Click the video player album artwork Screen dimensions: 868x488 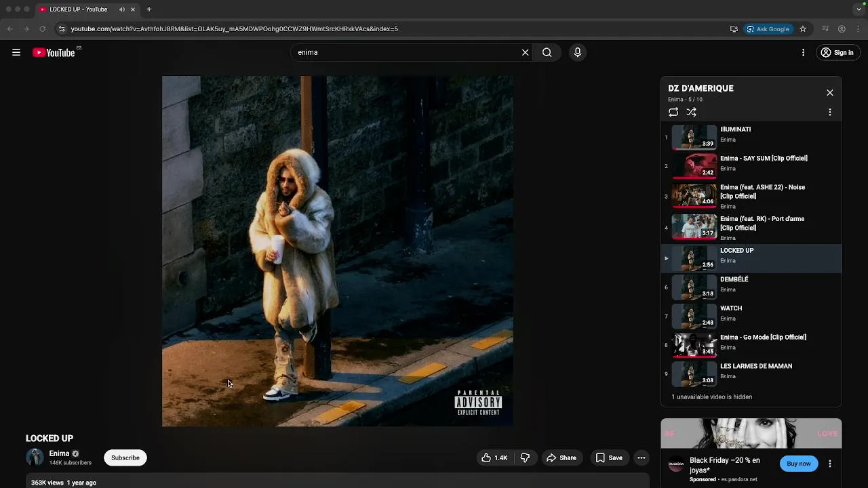pyautogui.click(x=338, y=251)
